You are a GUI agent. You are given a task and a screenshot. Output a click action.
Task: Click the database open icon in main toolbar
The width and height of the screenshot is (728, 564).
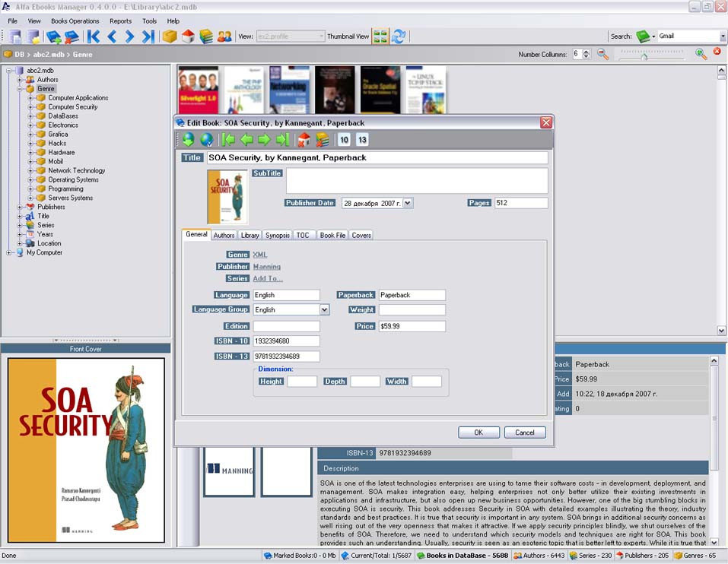click(15, 36)
